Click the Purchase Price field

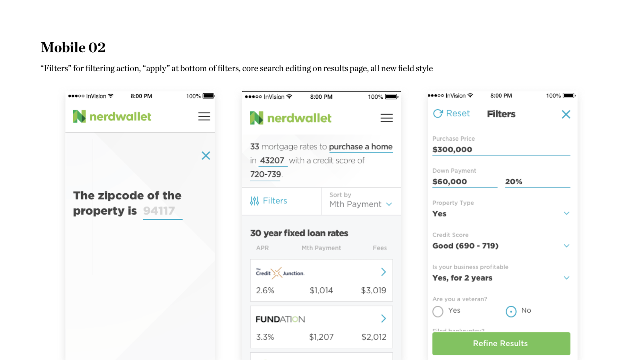click(x=501, y=149)
